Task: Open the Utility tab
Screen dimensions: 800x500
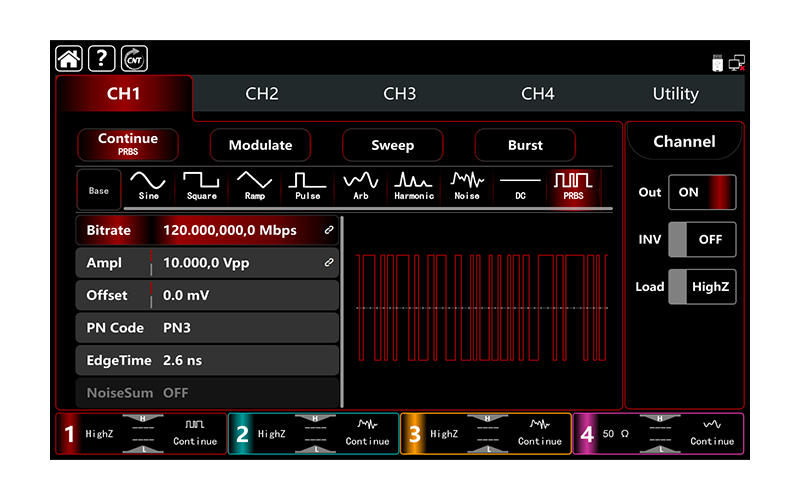Action: [675, 94]
